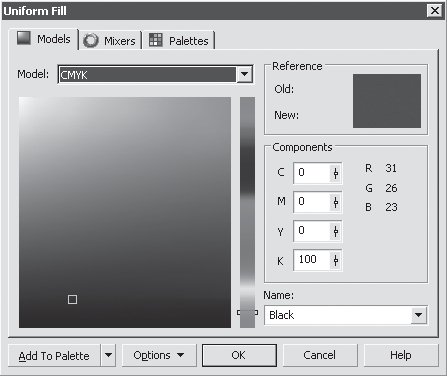Switch to the Palettes tab

coord(179,41)
